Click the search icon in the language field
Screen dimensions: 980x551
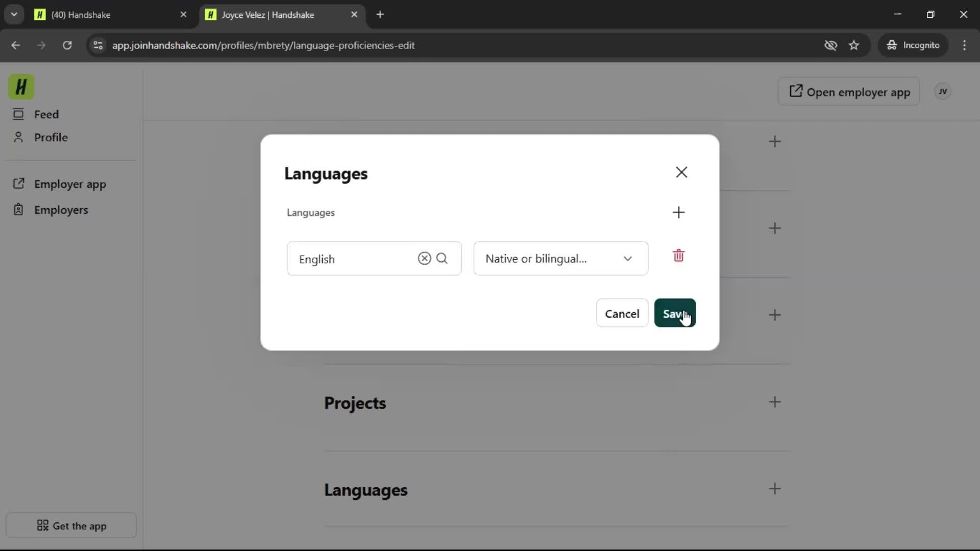(x=442, y=259)
